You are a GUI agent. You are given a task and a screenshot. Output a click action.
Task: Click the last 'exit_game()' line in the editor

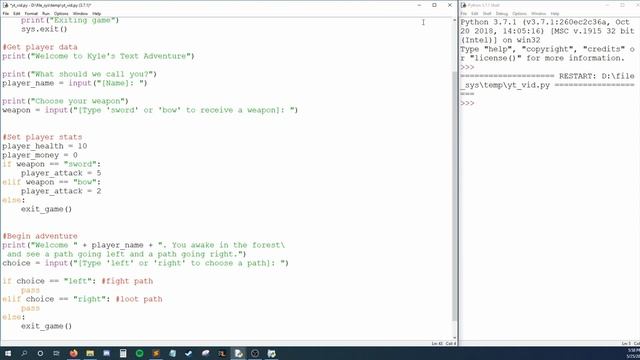tap(47, 326)
